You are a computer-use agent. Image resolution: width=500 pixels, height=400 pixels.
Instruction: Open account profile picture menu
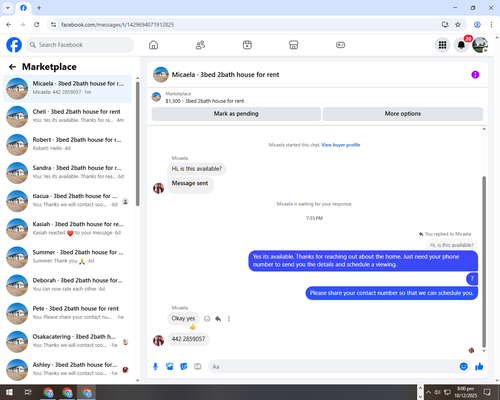(x=480, y=45)
